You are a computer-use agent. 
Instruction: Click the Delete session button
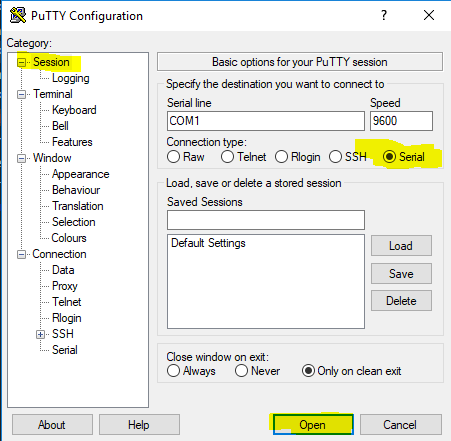tap(401, 301)
